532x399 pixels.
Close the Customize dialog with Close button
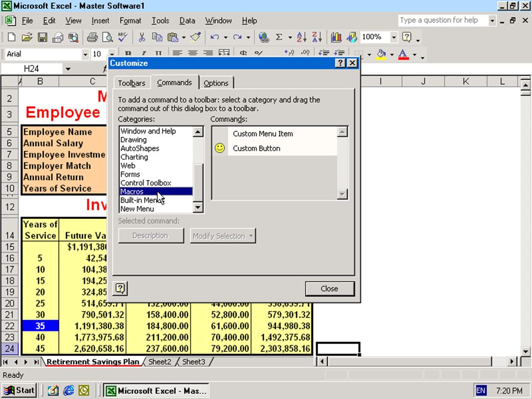click(329, 288)
